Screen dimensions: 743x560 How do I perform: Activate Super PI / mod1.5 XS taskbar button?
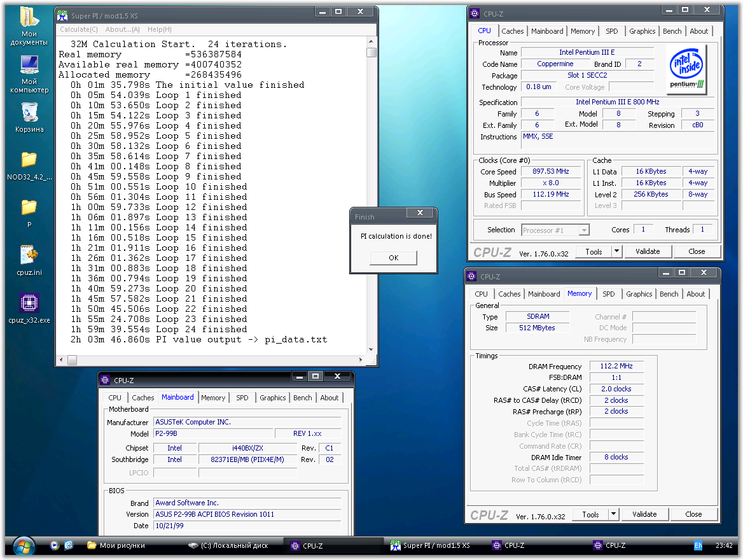[430, 546]
